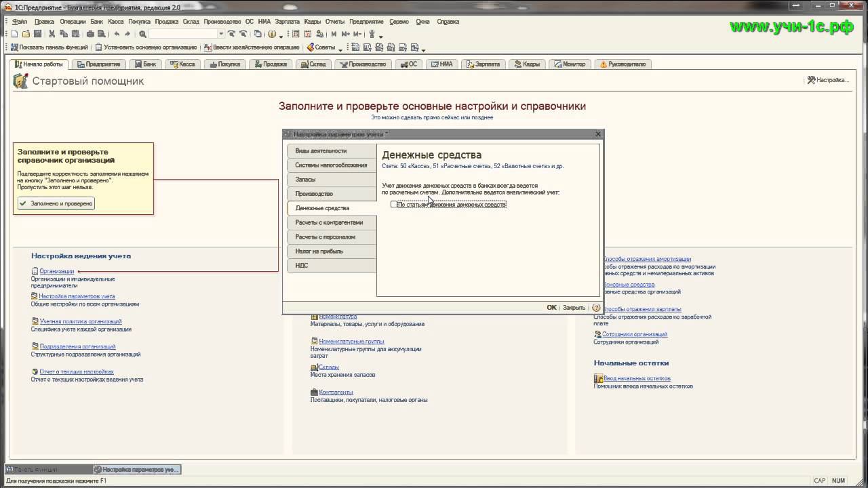Click the Print icon in toolbar
Viewport: 868px width, 488px height.
click(x=90, y=34)
